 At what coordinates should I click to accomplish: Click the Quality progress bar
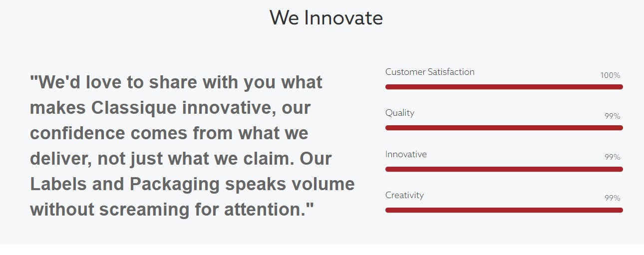pyautogui.click(x=504, y=128)
